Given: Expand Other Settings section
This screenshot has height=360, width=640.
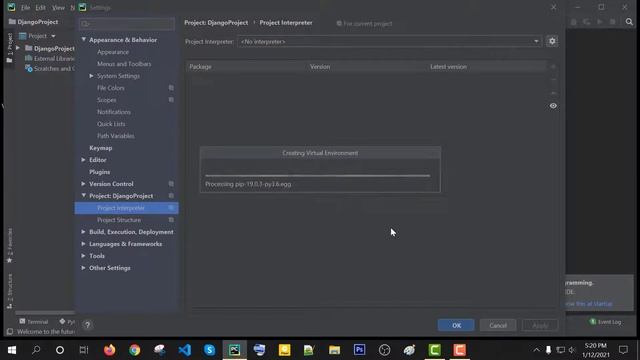Looking at the screenshot, I should point(84,268).
